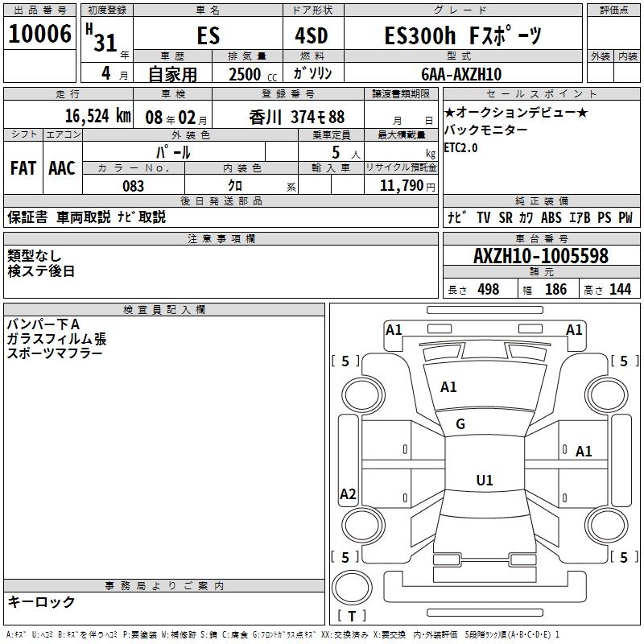Click registration number 香川 374 モ 88
The height and width of the screenshot is (644, 644).
pos(296,118)
